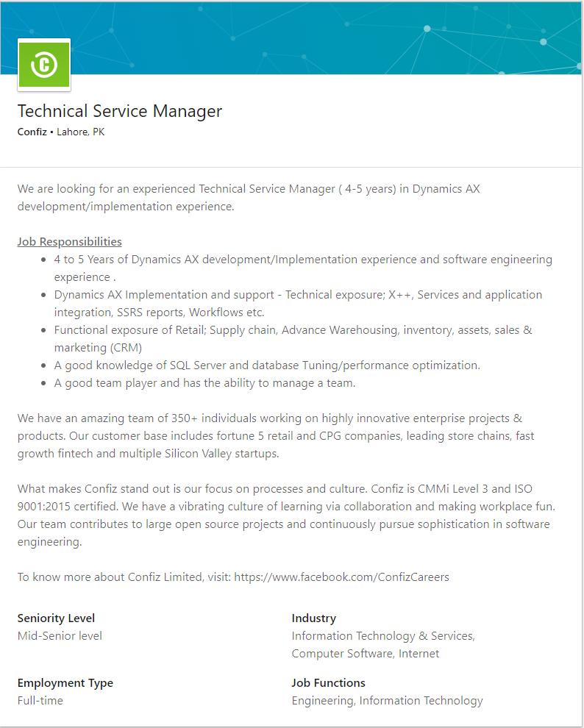Click the Industry heading
This screenshot has height=728, width=584.
tap(313, 618)
